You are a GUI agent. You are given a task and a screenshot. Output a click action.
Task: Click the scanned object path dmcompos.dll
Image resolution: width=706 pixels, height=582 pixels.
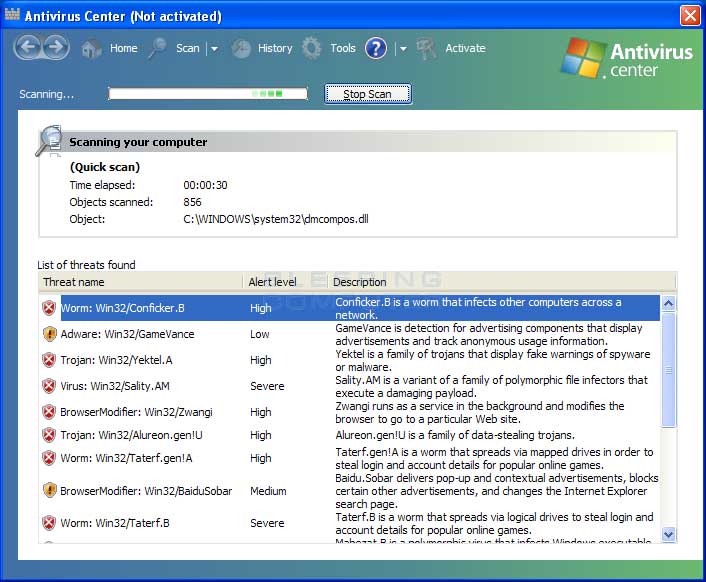tap(276, 219)
